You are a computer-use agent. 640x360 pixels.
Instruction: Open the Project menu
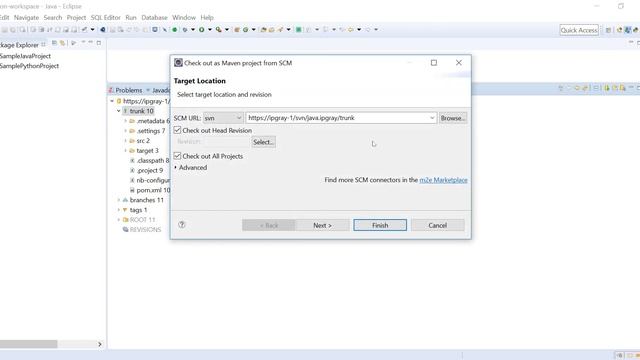[x=76, y=18]
